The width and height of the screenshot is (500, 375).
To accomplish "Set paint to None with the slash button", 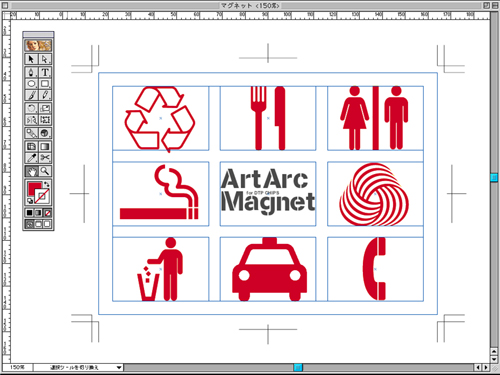I will (47, 213).
